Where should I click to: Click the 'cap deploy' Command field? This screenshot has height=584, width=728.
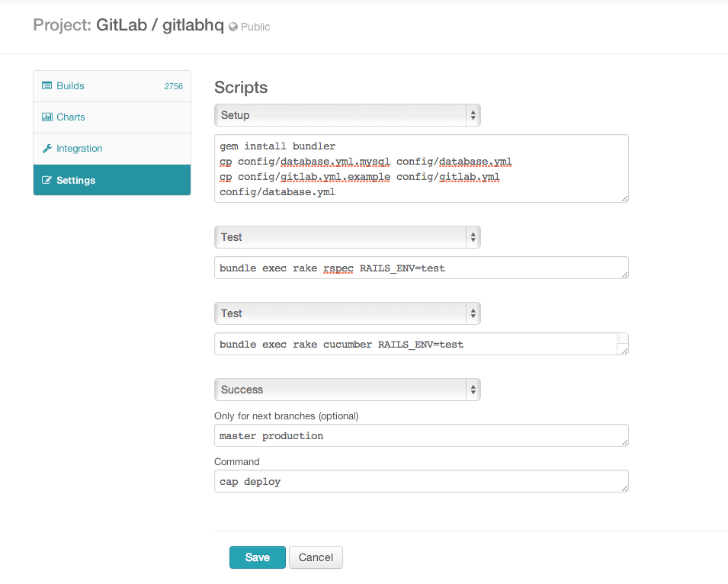tap(421, 481)
